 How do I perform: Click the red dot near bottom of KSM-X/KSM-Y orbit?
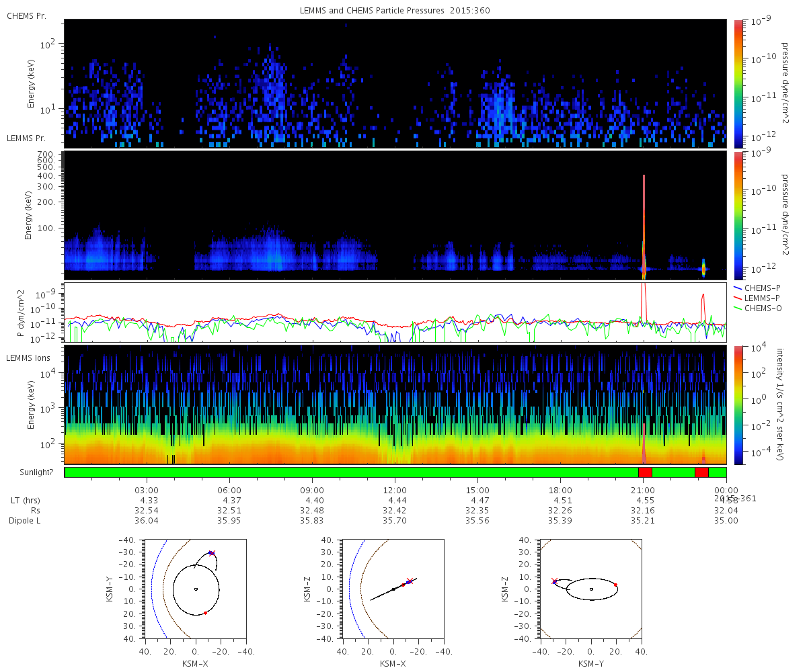pyautogui.click(x=205, y=613)
